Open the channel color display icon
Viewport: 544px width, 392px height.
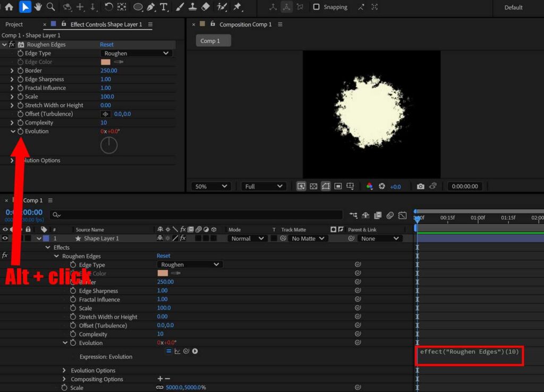369,186
